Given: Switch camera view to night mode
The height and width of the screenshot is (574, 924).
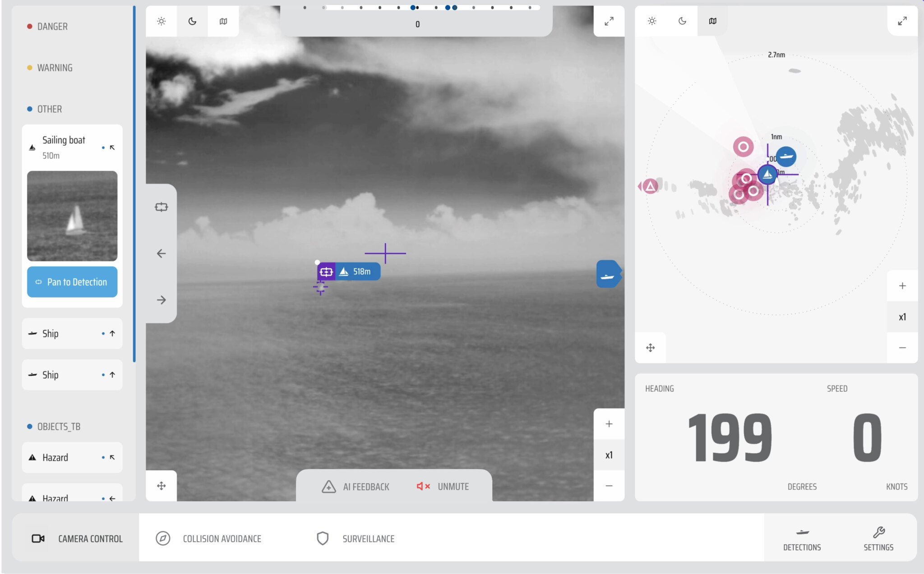Looking at the screenshot, I should coord(192,21).
